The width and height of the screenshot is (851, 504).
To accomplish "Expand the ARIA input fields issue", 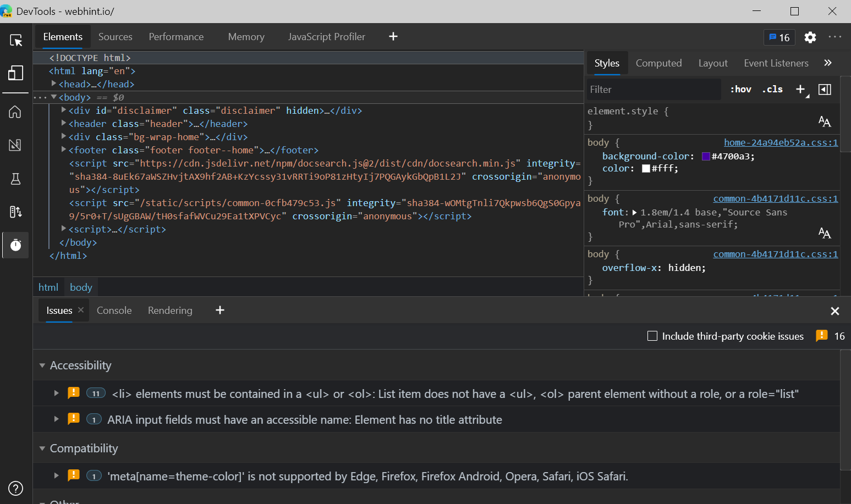I will (56, 419).
